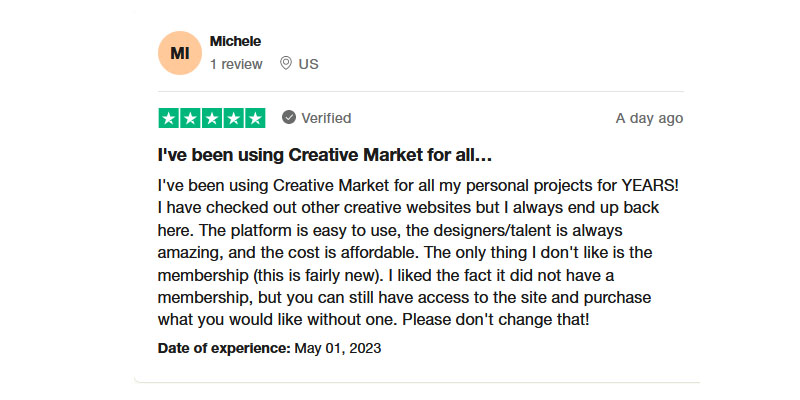Click the 'A day ago' timestamp
800x400 pixels.
tap(649, 118)
